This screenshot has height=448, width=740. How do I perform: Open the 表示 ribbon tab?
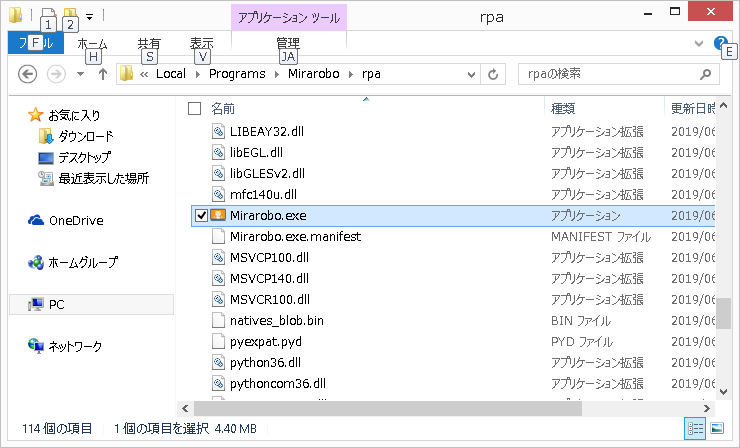(202, 44)
